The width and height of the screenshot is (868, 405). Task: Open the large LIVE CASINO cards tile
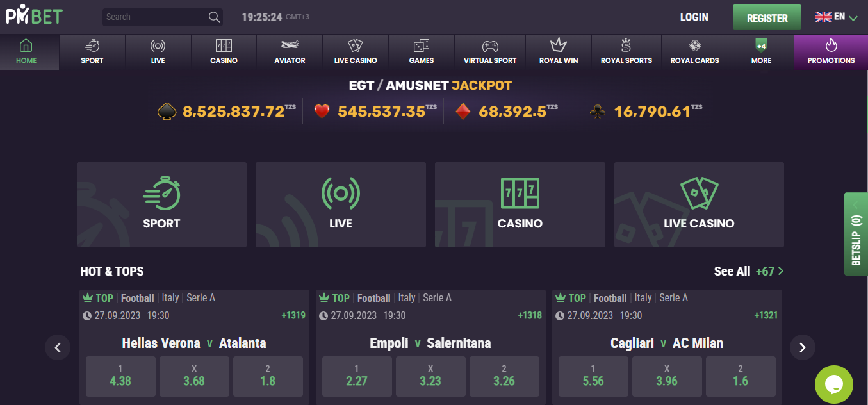(699, 204)
